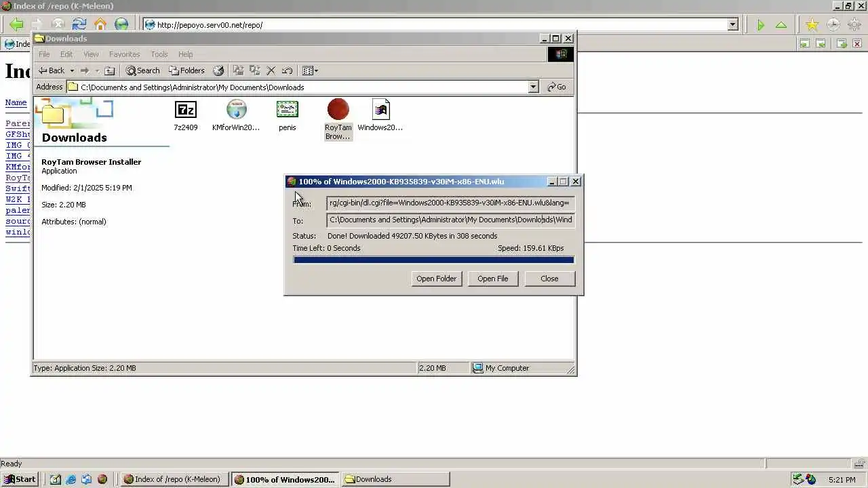Switch to previous tab via K-Meleon tab button
868x488 pixels.
pyautogui.click(x=804, y=43)
